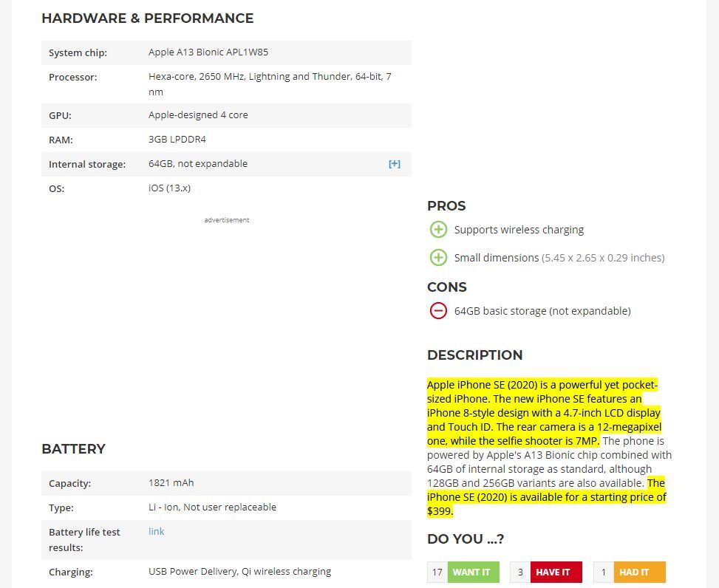Click the BATTERY section heading

pyautogui.click(x=73, y=448)
